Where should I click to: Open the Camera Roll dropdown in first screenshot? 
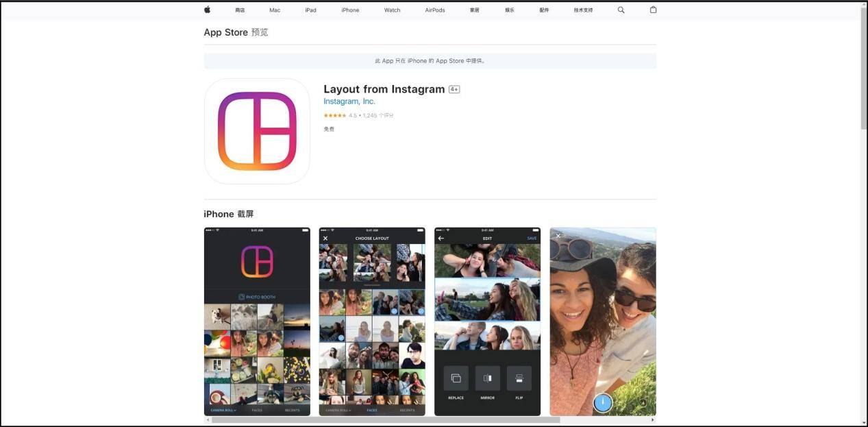tap(222, 409)
